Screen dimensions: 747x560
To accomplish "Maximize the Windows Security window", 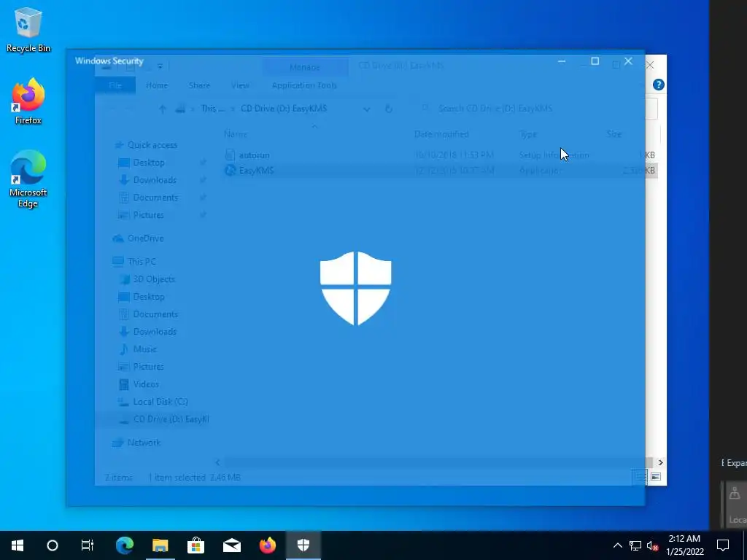I will point(595,61).
